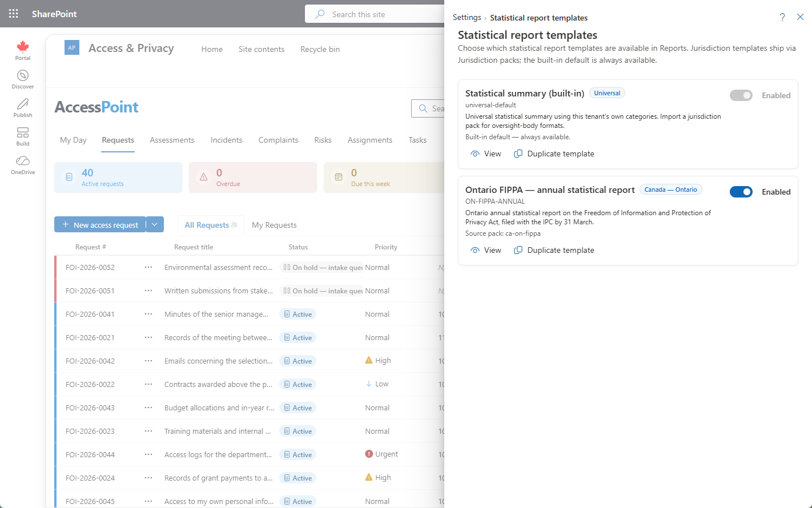Open row menu for FOI-2026-0023

click(x=148, y=431)
